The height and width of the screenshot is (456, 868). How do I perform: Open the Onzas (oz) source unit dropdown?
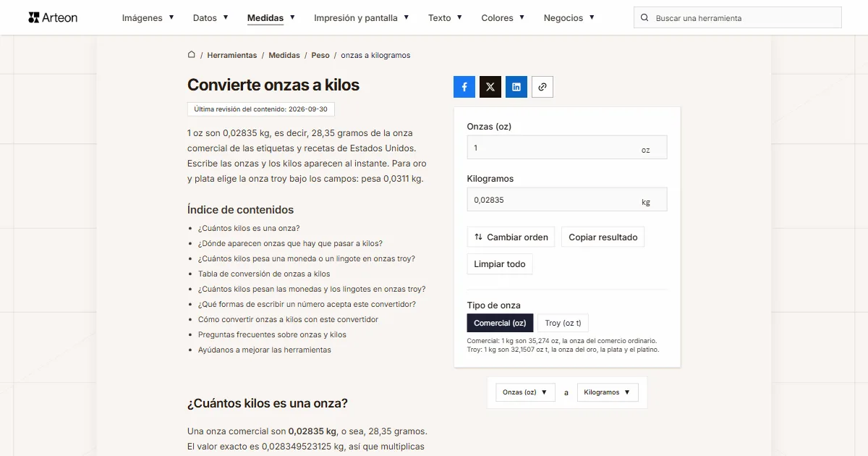point(525,392)
